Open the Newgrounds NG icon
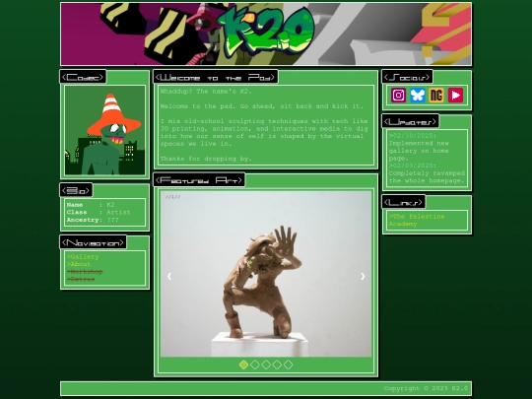The image size is (532, 399). click(436, 96)
